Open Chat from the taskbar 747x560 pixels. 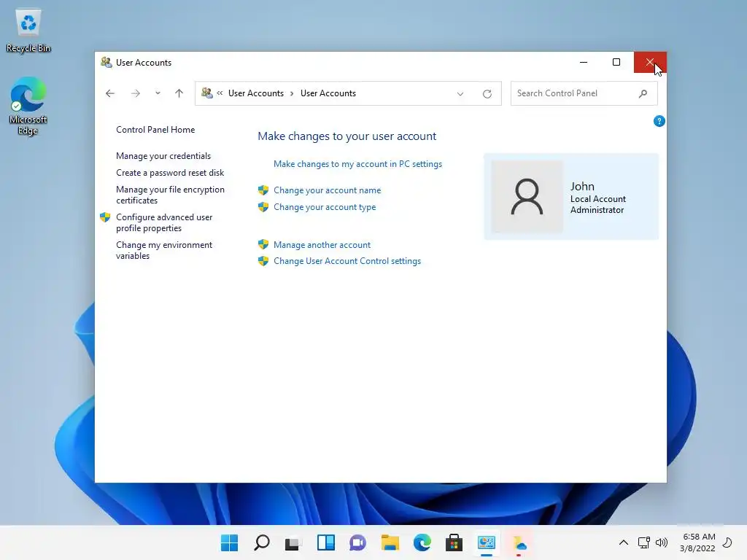tap(357, 542)
